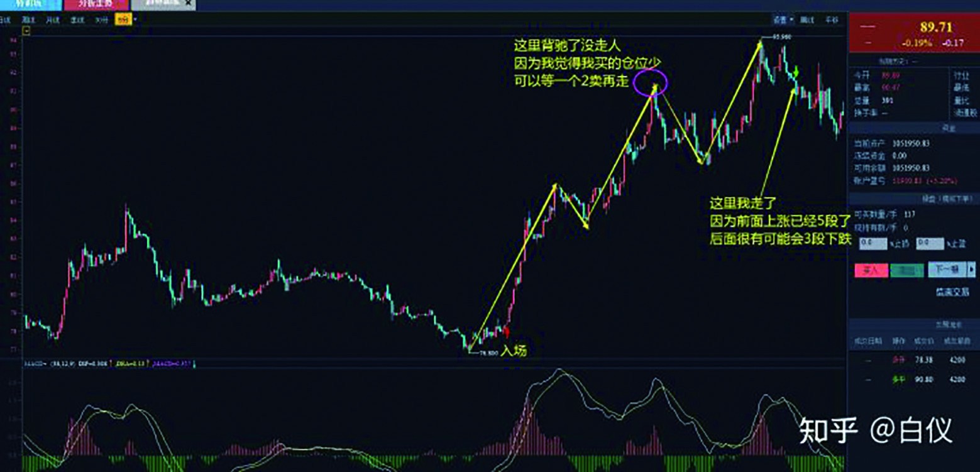Expand the arrow next to the 5分 button
The image size is (980, 472).
pyautogui.click(x=135, y=20)
